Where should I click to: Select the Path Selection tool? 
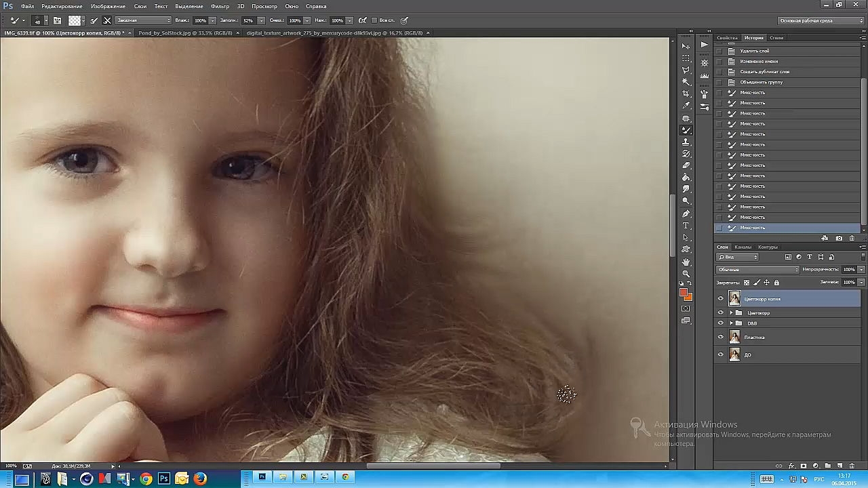tap(686, 238)
